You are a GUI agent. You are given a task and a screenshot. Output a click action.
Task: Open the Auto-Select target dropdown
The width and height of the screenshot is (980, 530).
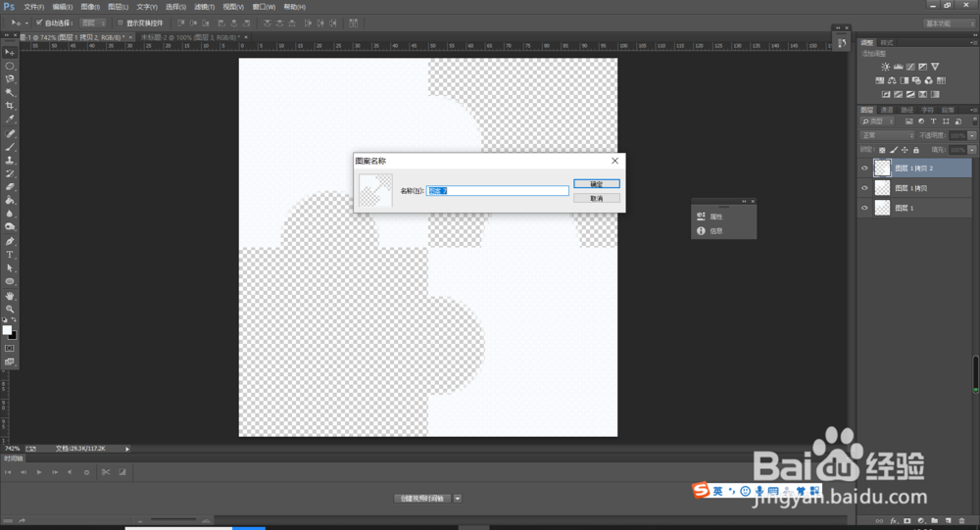[x=94, y=23]
